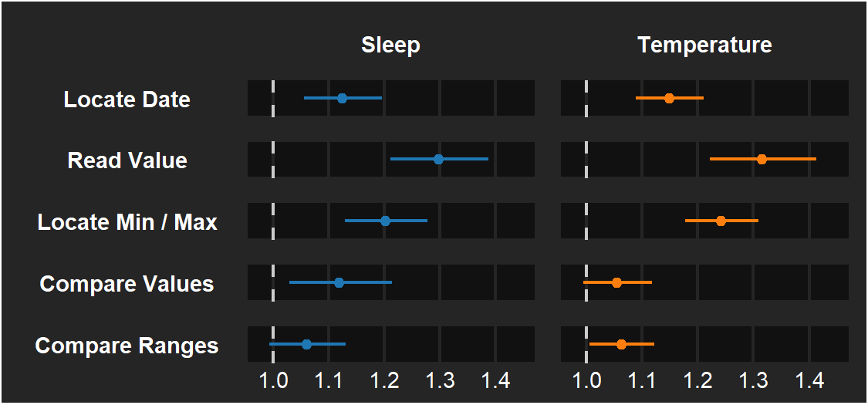This screenshot has height=405, width=868.
Task: Click the orange Locate Min / Max point
Action: [x=721, y=221]
